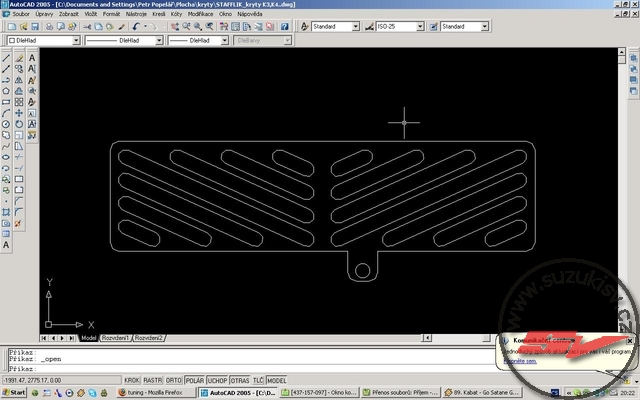
Task: Switch to the Rozvržení2 layout tab
Action: coord(149,338)
